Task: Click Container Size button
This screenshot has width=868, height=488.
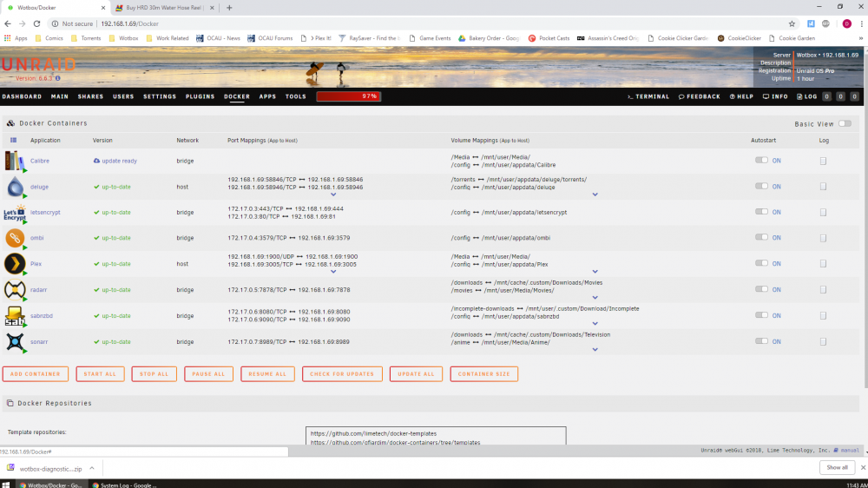Action: tap(483, 374)
